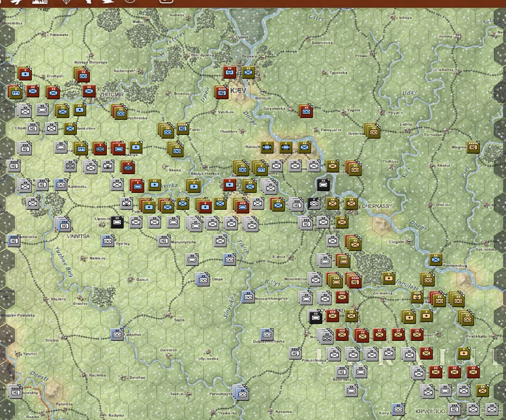
Task: Select the blue unit at Ilyintsy
Action: tap(108, 241)
